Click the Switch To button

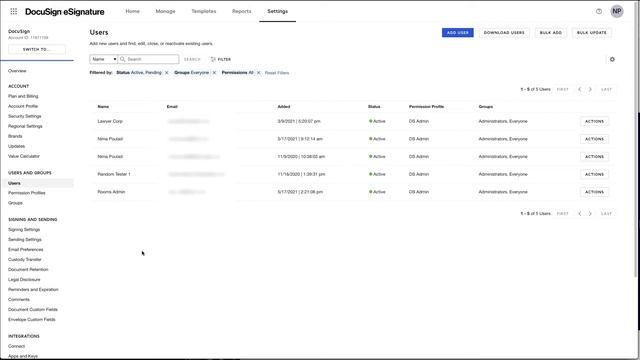37,49
